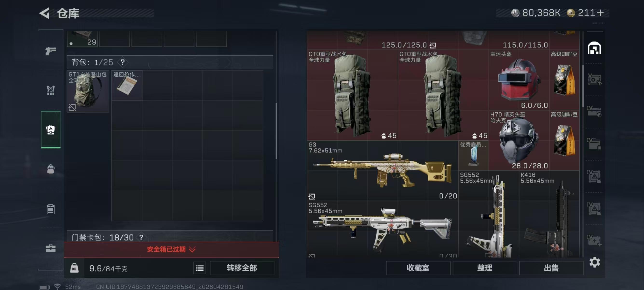Open the briefcase safe-box sidebar category

click(x=51, y=248)
